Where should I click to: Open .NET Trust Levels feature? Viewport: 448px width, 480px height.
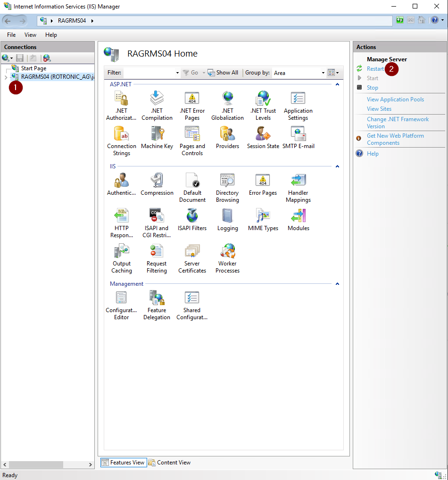pos(263,106)
